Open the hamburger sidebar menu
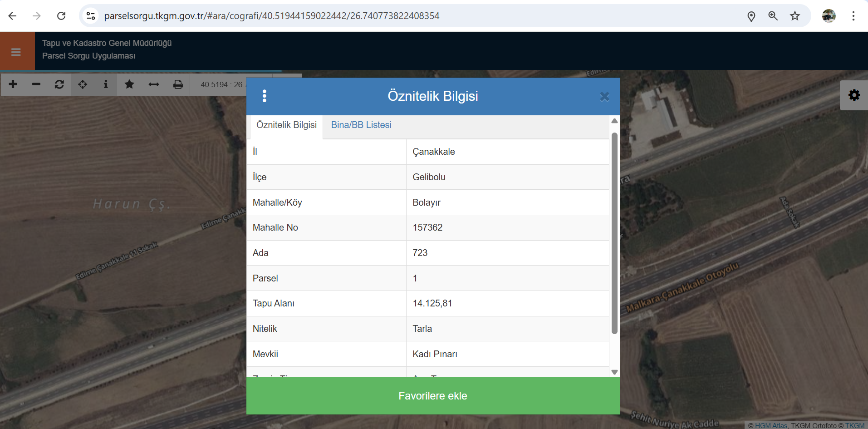 16,52
